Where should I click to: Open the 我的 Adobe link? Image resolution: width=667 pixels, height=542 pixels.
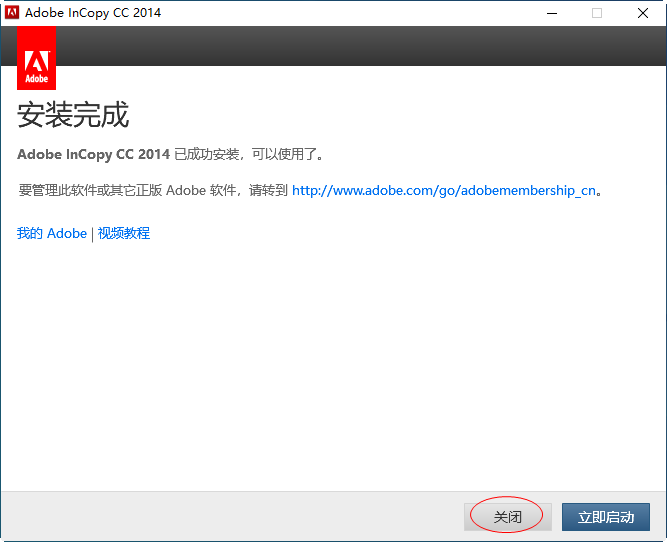52,233
